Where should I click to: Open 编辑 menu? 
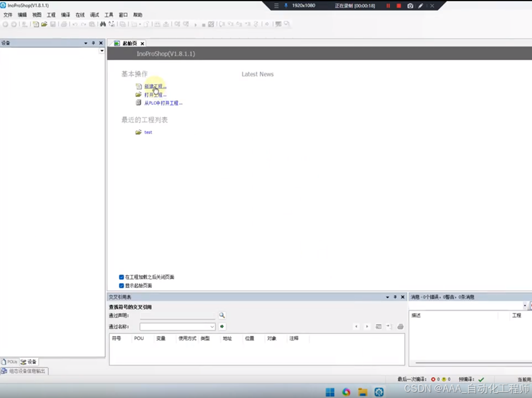click(x=22, y=15)
